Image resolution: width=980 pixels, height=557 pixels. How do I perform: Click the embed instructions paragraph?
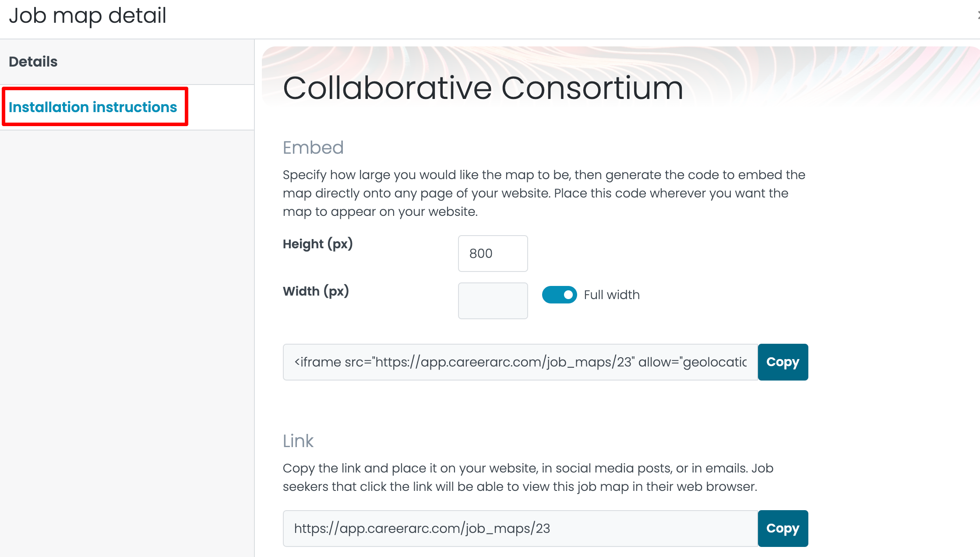(544, 193)
